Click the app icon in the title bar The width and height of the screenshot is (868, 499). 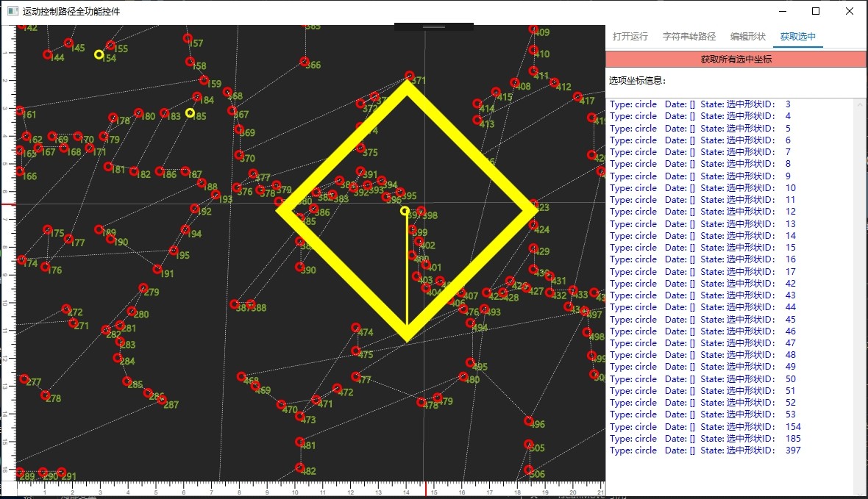click(13, 11)
